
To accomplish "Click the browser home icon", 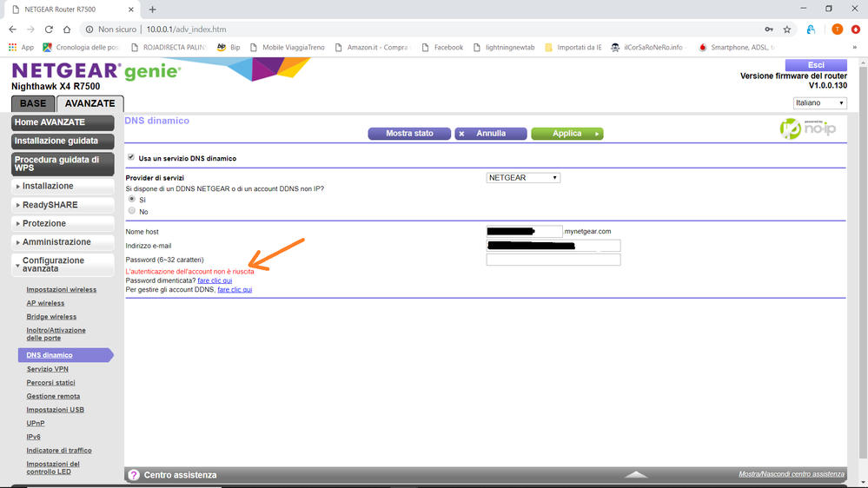I will click(67, 30).
